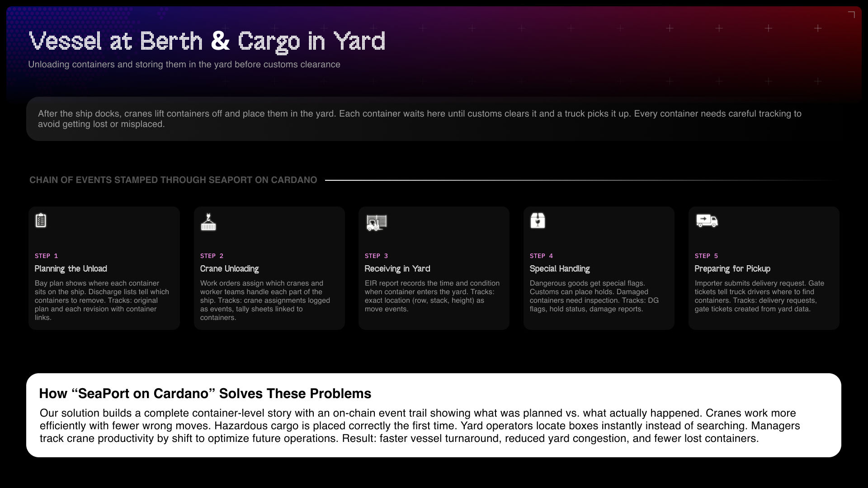Click the crane container icon in Step 2
Image resolution: width=868 pixels, height=488 pixels.
(208, 222)
